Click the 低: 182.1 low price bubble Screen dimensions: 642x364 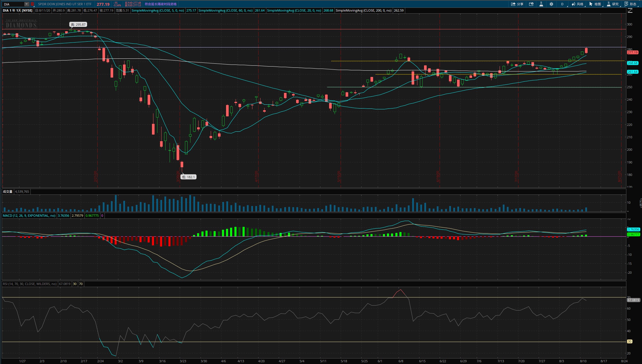[188, 177]
